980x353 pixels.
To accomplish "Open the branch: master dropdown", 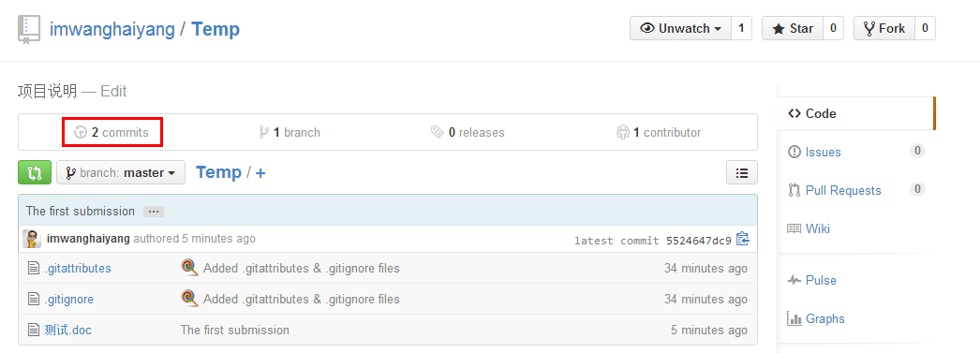I will (121, 172).
